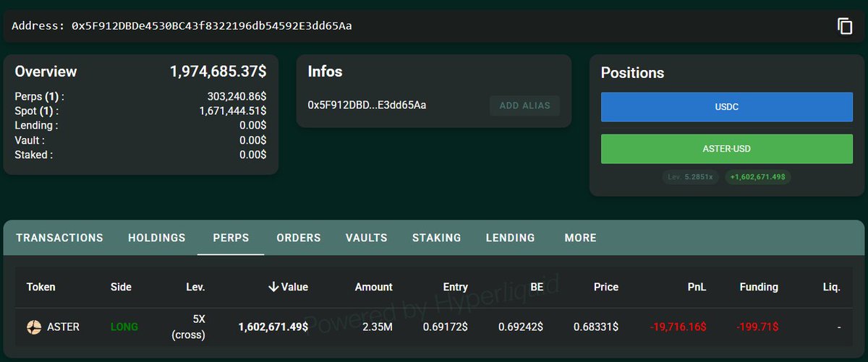Screen dimensions: 868x362
Task: Click the Vault overview row label
Action: point(29,140)
